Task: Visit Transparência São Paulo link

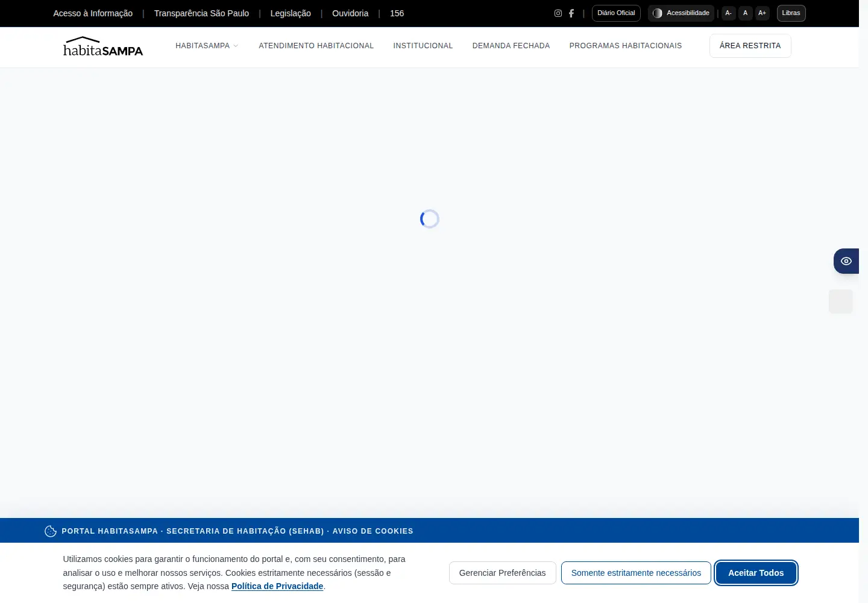Action: (x=201, y=13)
